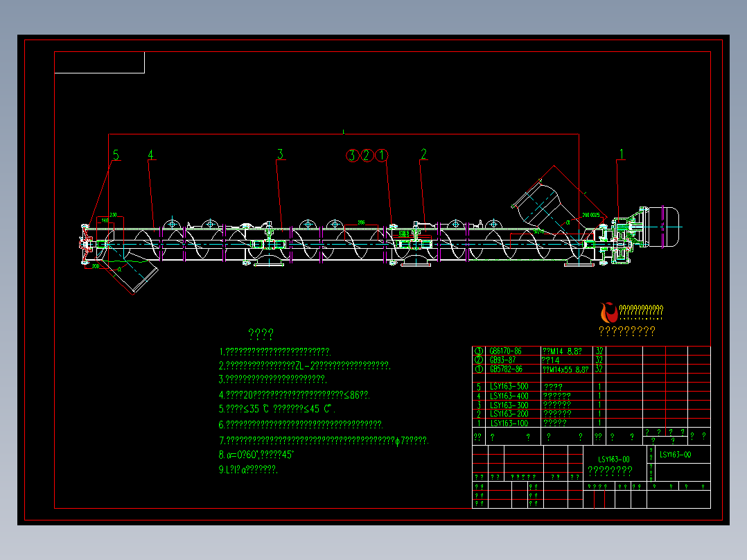Select note 9 starting with L
747x560 pixels.
(x=248, y=469)
